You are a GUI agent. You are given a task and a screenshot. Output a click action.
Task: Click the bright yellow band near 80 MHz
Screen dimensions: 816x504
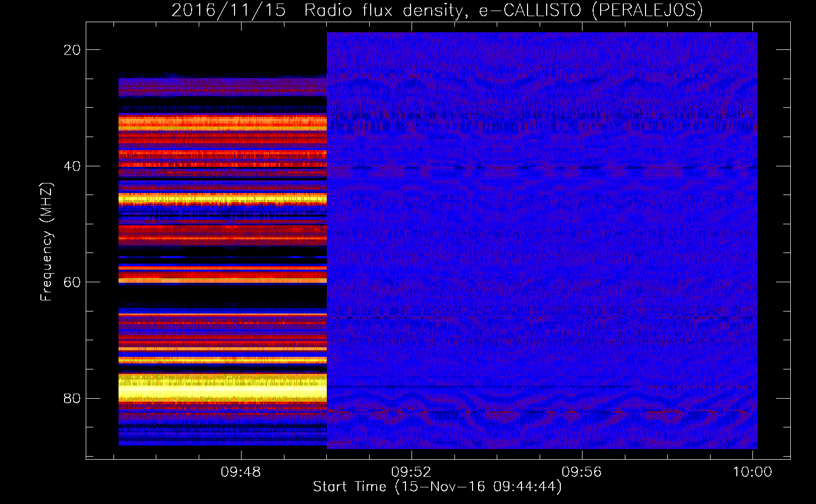[x=222, y=388]
